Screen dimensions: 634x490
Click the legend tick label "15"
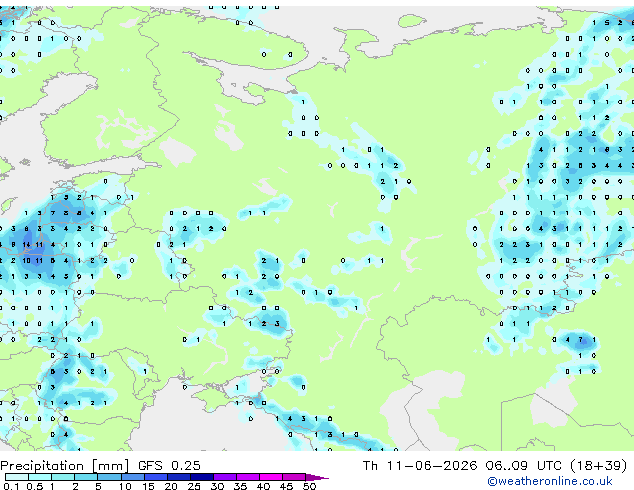[x=148, y=486]
